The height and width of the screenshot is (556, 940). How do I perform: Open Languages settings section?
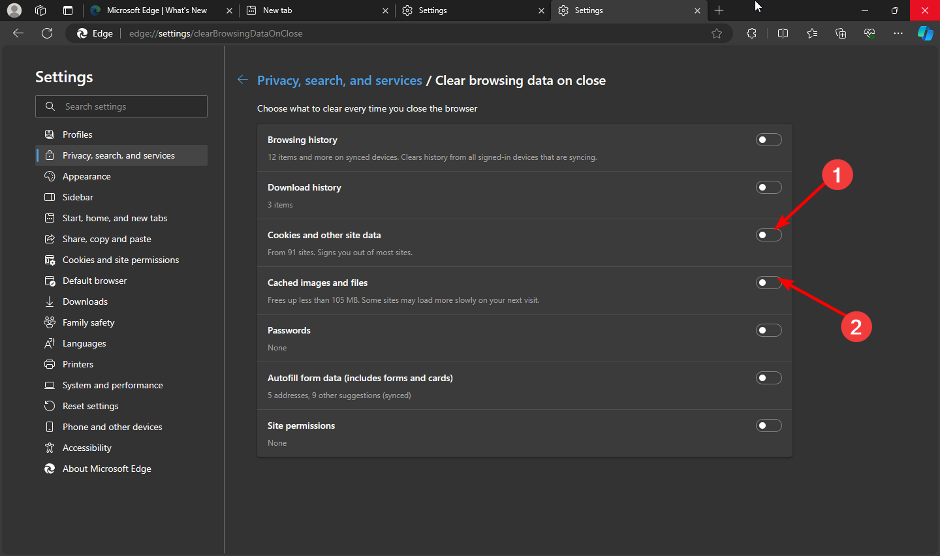tap(122, 344)
